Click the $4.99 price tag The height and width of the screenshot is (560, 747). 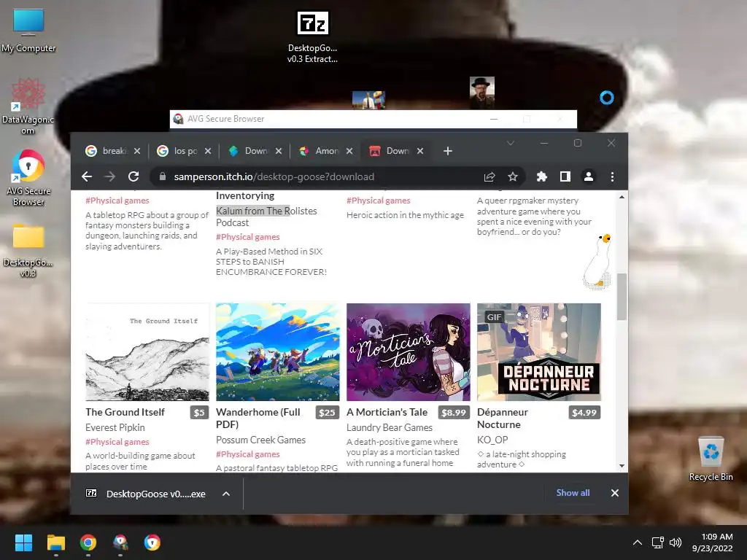(x=584, y=413)
